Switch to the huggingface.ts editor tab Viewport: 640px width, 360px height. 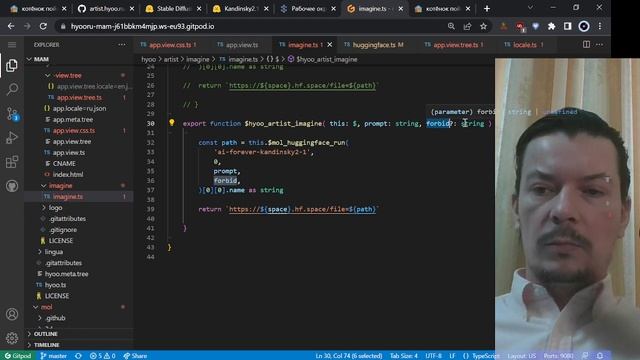pos(374,44)
